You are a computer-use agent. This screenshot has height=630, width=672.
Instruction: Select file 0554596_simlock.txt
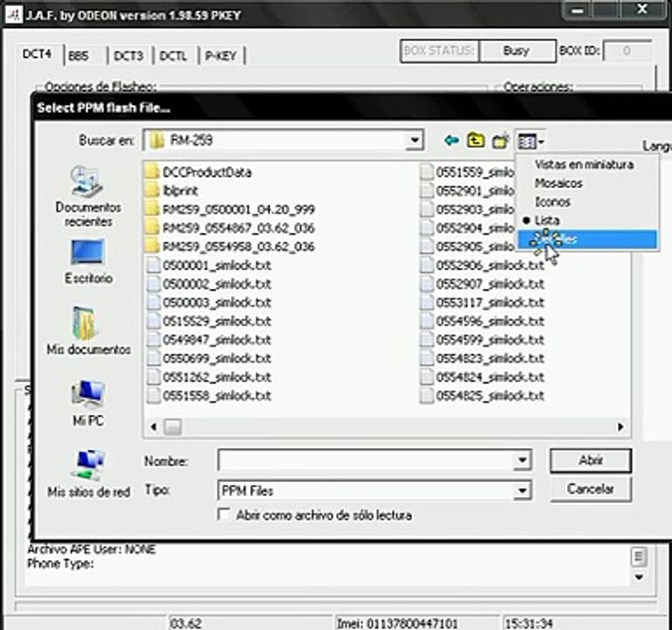click(482, 321)
